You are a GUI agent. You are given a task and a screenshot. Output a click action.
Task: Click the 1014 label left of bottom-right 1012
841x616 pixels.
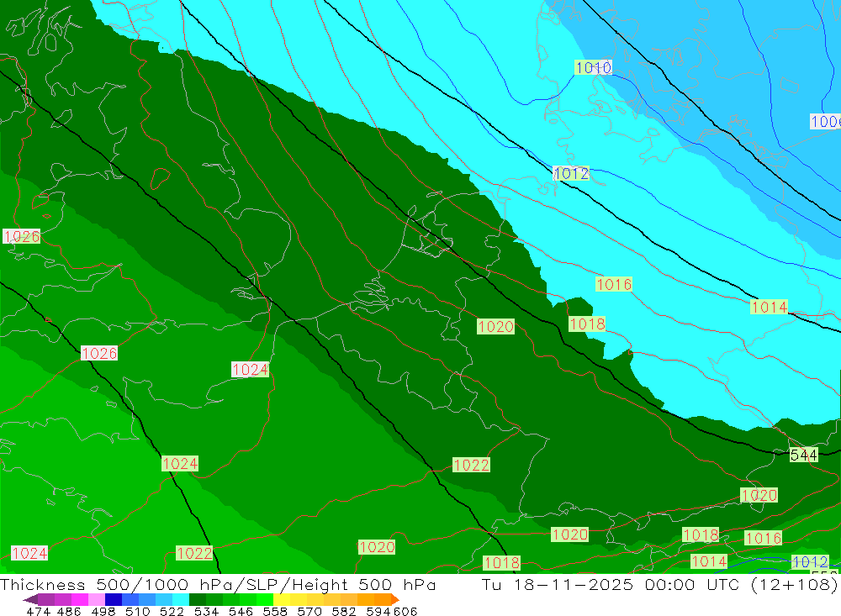(x=708, y=561)
